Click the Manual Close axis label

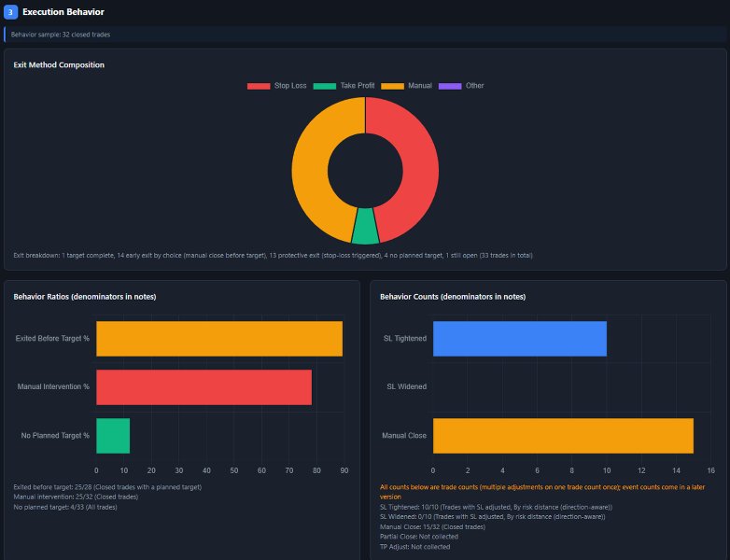(404, 436)
